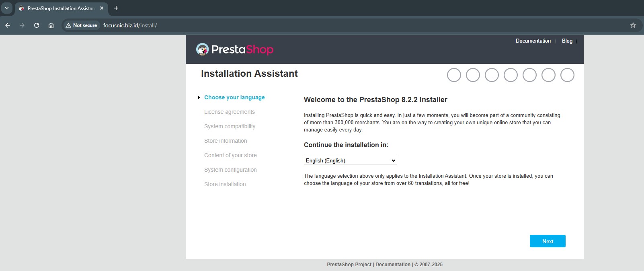Open the English (English) language dropdown
The height and width of the screenshot is (271, 644).
(350, 160)
